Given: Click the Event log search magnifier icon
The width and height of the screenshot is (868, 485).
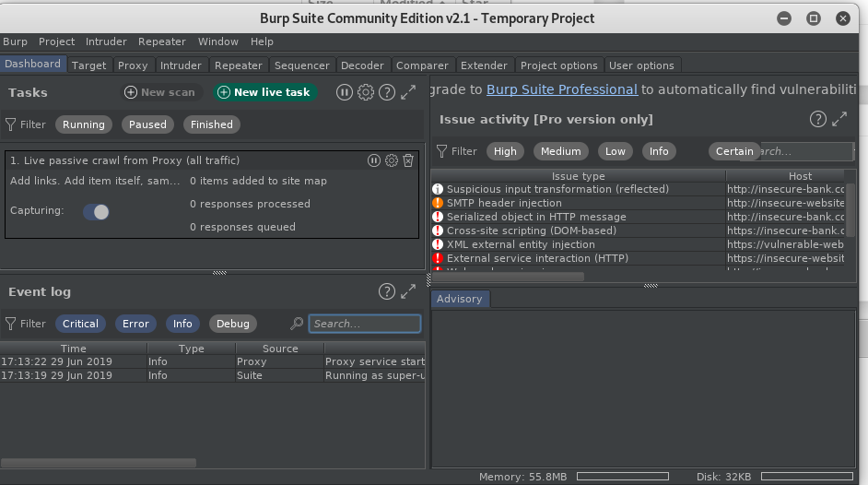Looking at the screenshot, I should (297, 324).
